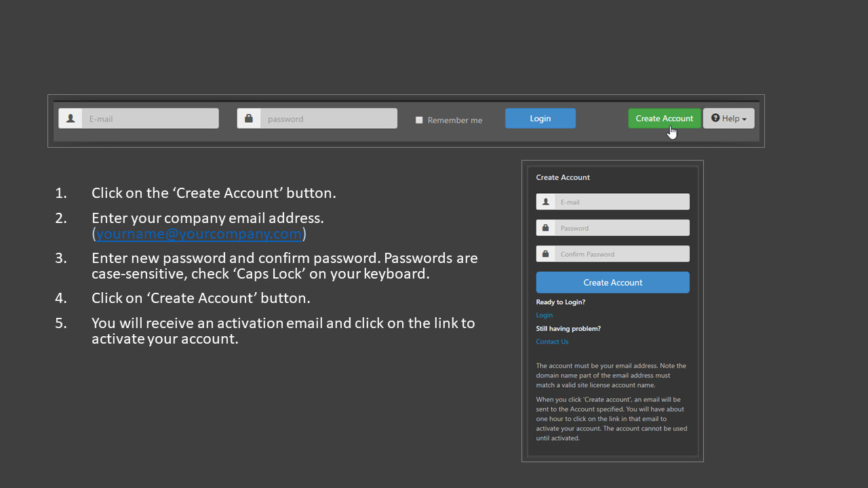Click the 'Ready to Login?' text
868x488 pixels.
click(561, 302)
